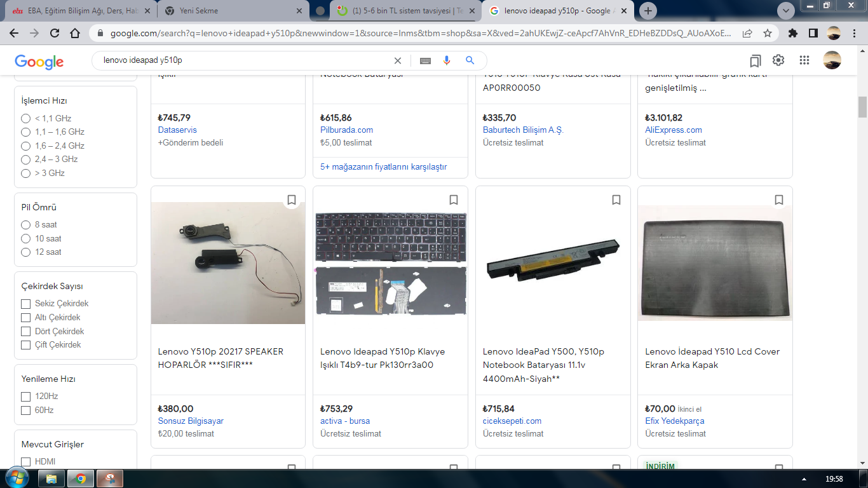Toggle the Chrome side panel

pos(813,34)
